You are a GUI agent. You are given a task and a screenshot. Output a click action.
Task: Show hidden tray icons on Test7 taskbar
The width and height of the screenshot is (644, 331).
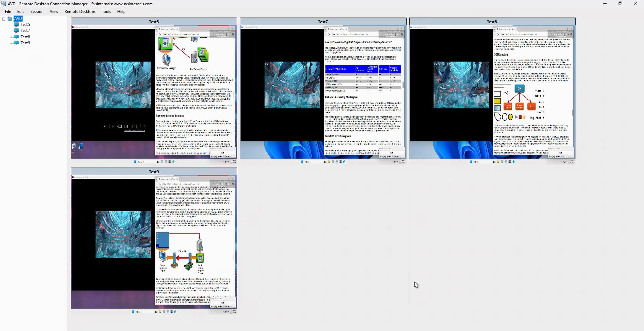pos(392,162)
